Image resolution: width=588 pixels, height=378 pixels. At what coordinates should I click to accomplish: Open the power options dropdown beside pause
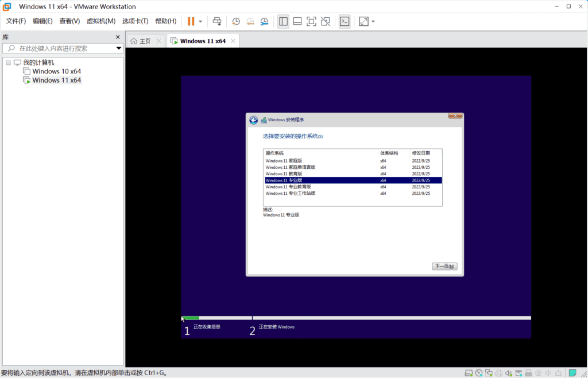click(x=200, y=21)
